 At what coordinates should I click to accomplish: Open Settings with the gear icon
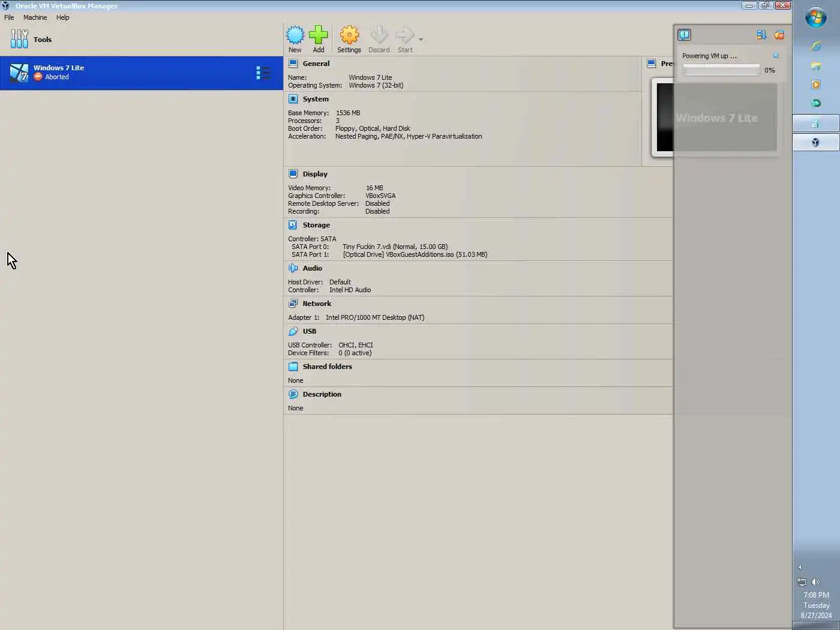pyautogui.click(x=349, y=35)
